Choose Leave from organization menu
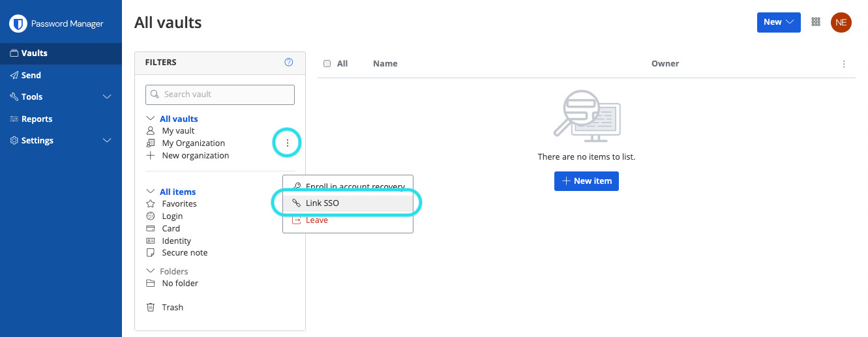 316,220
